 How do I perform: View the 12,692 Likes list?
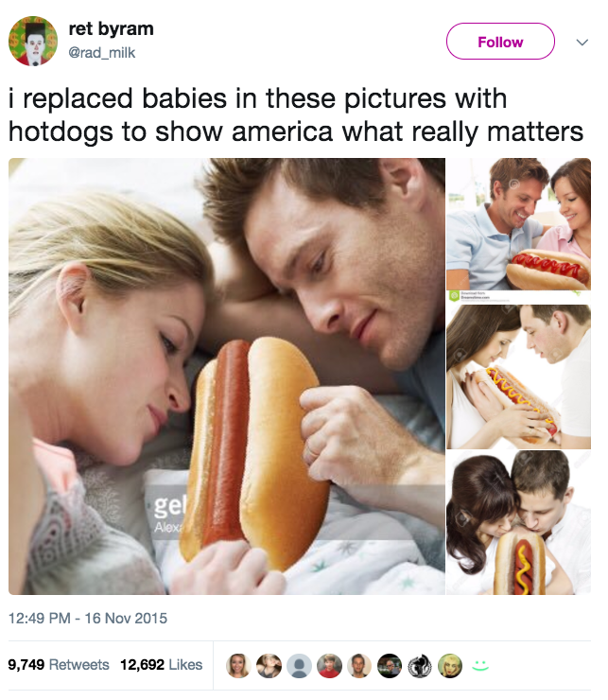point(161,665)
